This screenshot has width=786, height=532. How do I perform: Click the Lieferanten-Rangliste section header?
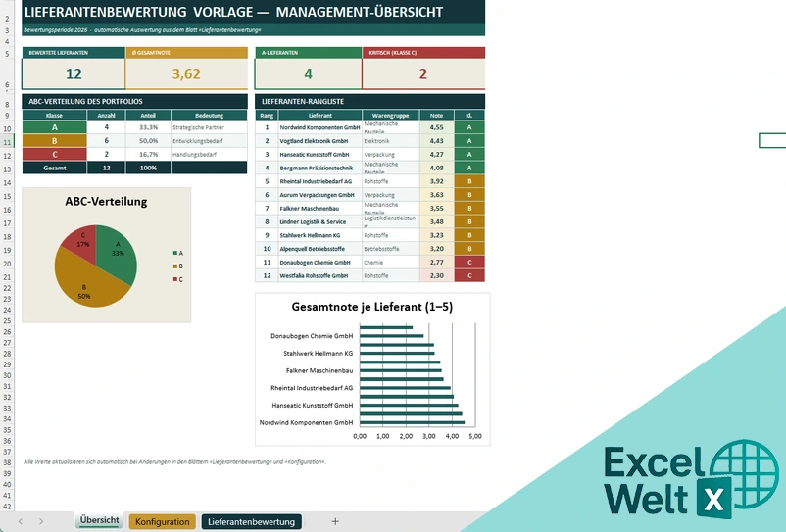(x=369, y=101)
